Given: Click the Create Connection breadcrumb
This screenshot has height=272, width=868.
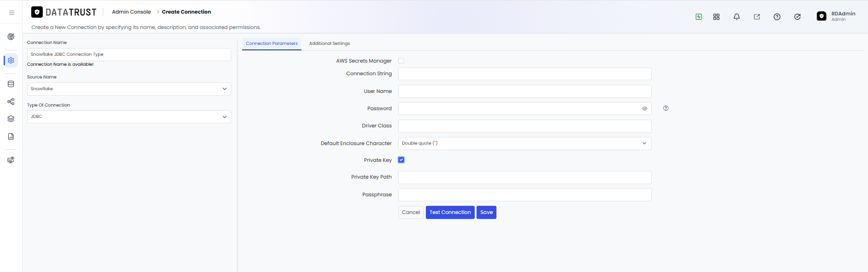Looking at the screenshot, I should (186, 12).
